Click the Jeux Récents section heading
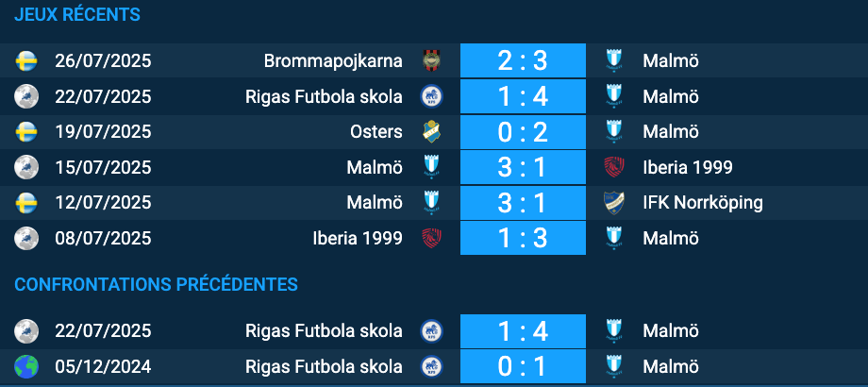 tap(77, 15)
